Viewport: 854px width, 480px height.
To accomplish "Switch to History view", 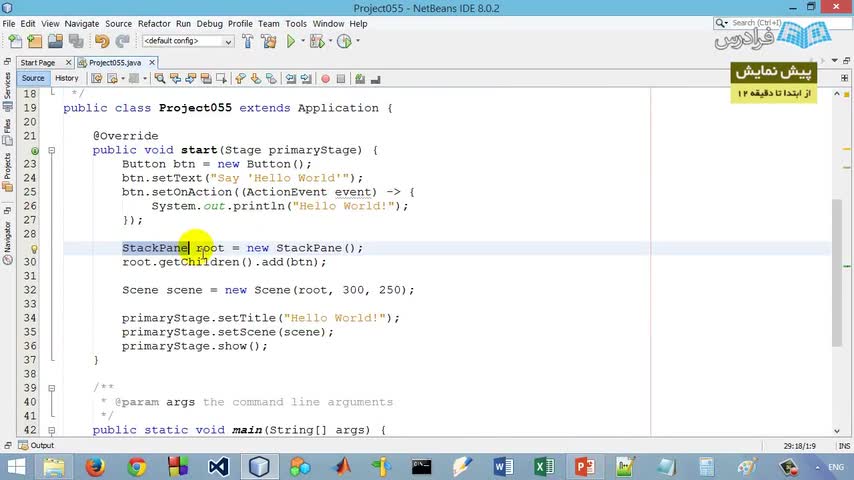I will pos(67,78).
